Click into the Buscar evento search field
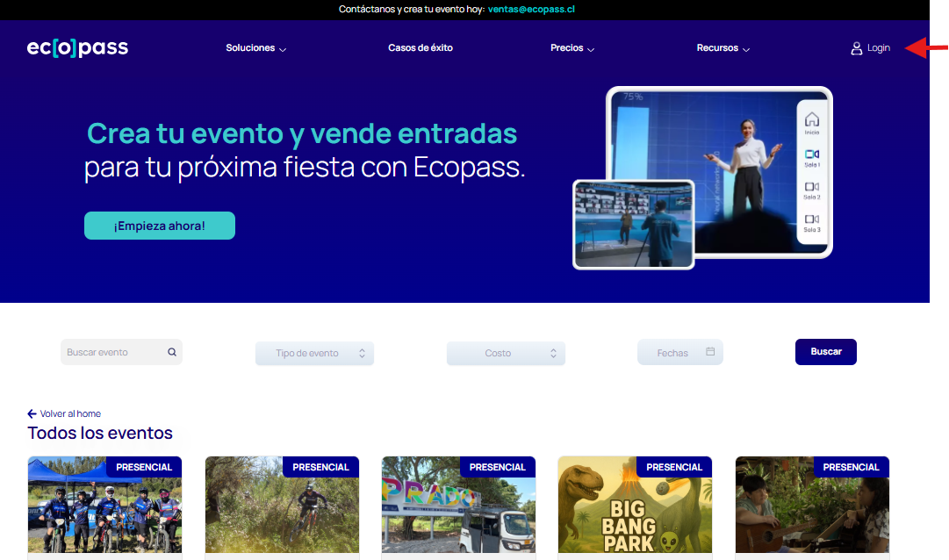Image resolution: width=949 pixels, height=560 pixels. coord(121,352)
